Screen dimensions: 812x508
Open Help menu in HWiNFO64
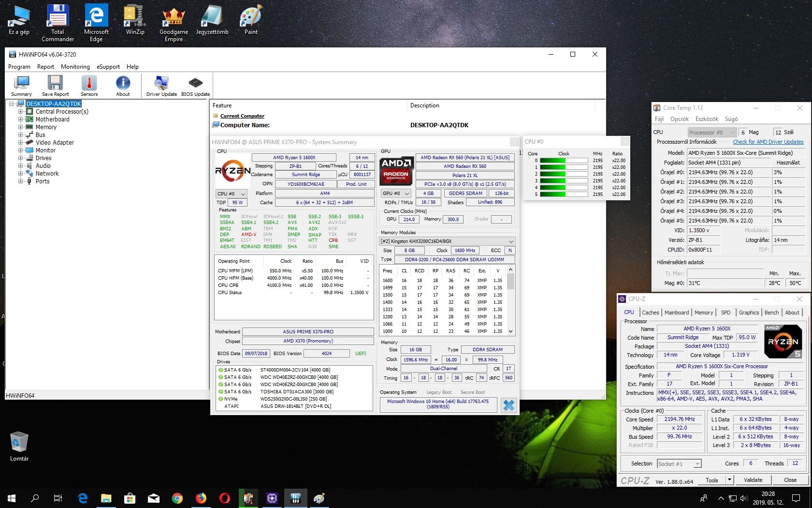(x=132, y=67)
